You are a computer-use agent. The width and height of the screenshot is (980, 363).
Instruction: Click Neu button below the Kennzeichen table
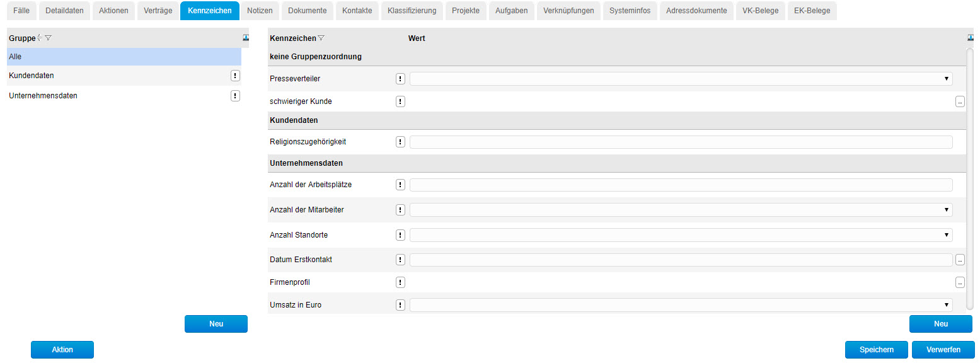click(x=941, y=324)
